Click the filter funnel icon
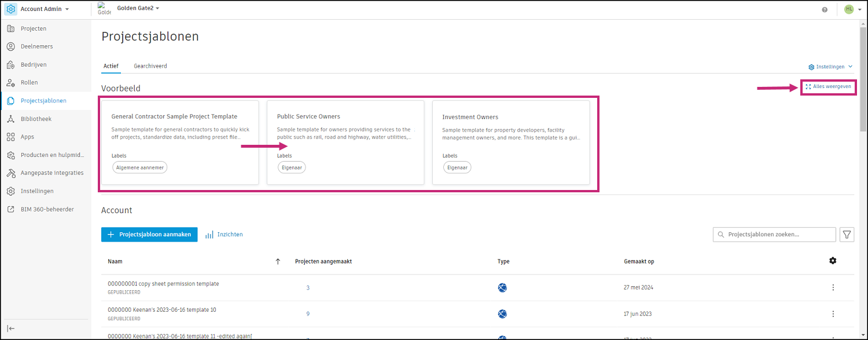This screenshot has height=340, width=868. tap(847, 235)
